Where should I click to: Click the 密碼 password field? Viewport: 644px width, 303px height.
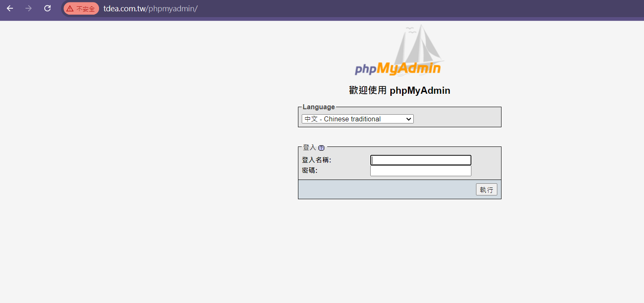[x=421, y=171]
